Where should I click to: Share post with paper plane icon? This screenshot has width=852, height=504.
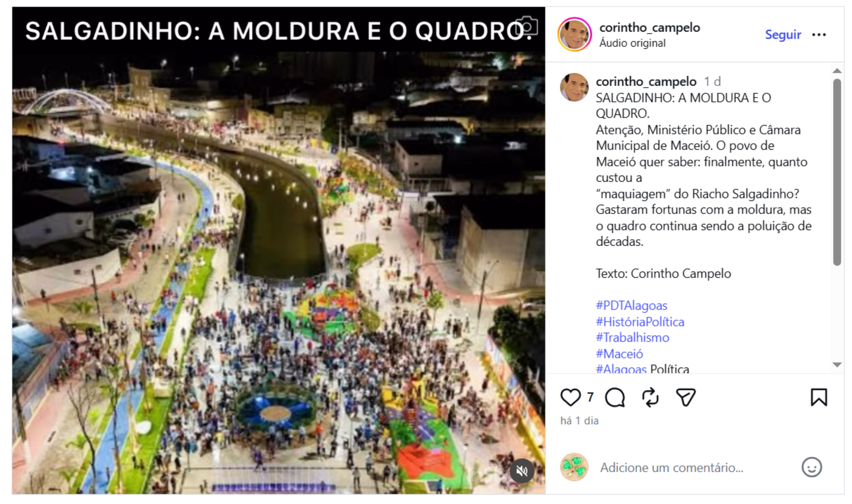click(x=686, y=397)
